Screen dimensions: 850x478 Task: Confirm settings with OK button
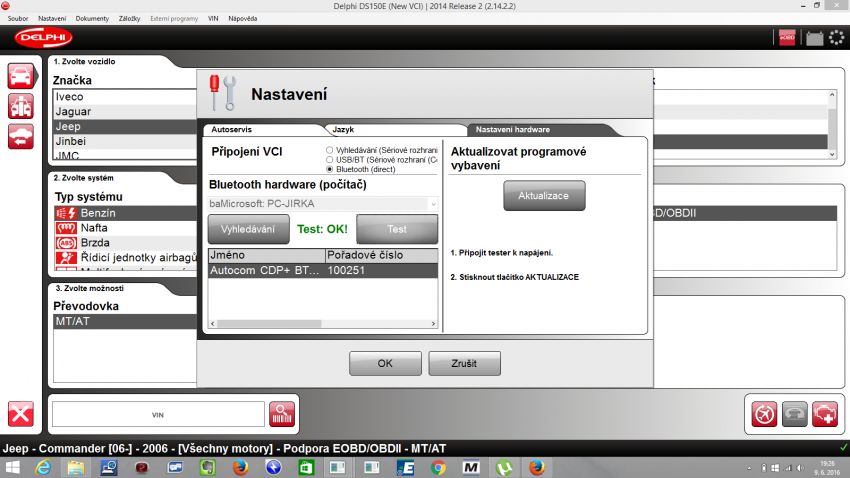(x=385, y=363)
